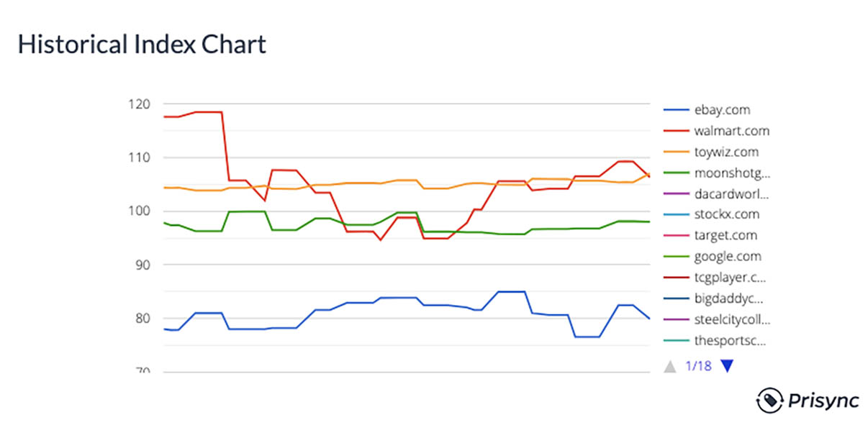Click the blue ebay.com line swatch
This screenshot has height=425, width=868.
click(675, 110)
